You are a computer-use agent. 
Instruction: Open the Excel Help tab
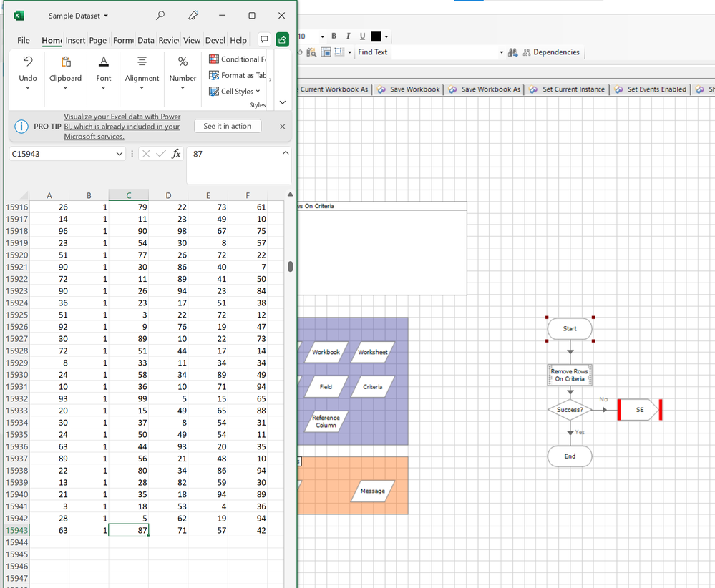238,40
